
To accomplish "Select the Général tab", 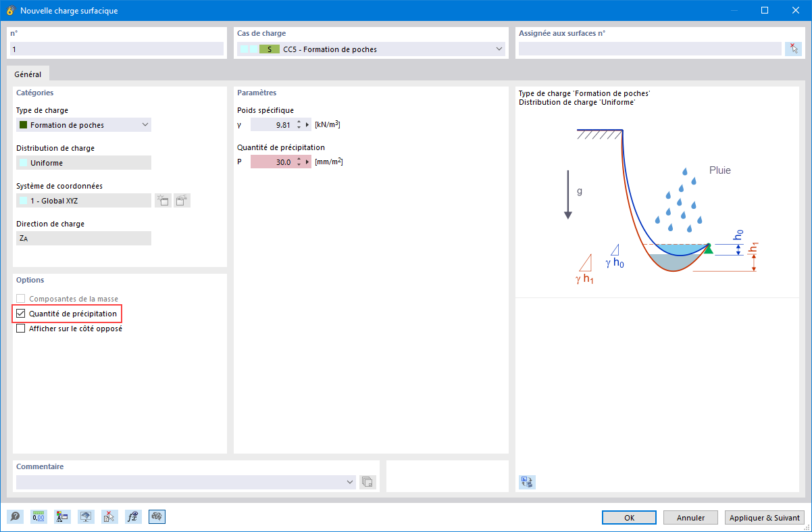I will tap(28, 74).
